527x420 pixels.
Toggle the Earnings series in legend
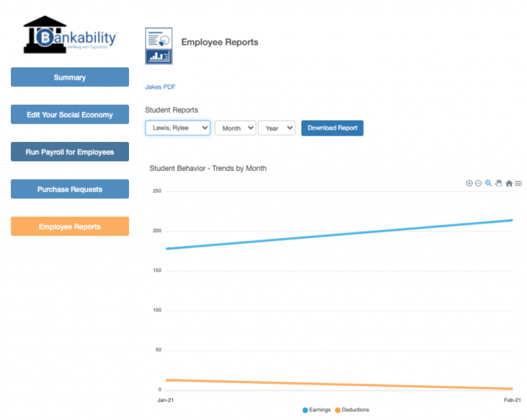(x=316, y=410)
